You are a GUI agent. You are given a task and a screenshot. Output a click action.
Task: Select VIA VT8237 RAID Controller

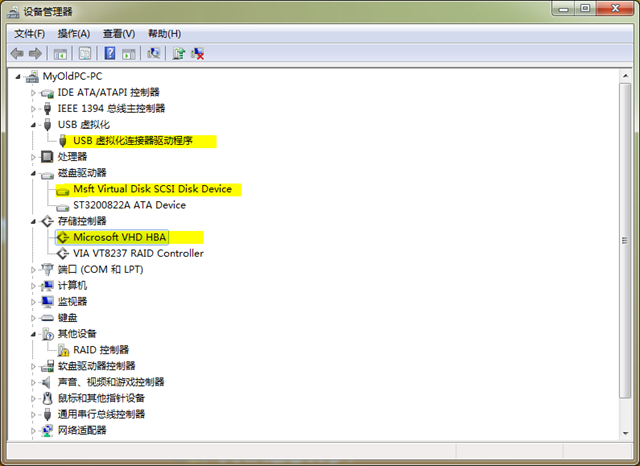[138, 253]
